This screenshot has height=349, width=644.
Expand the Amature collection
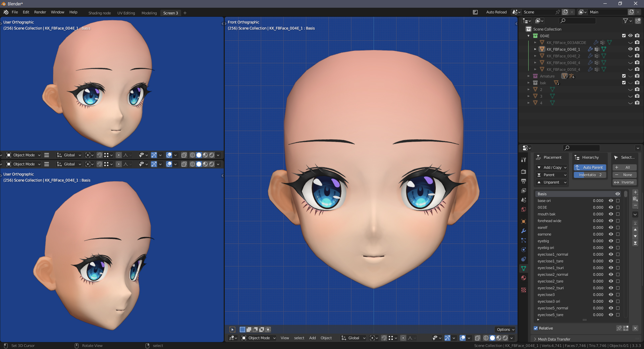529,76
